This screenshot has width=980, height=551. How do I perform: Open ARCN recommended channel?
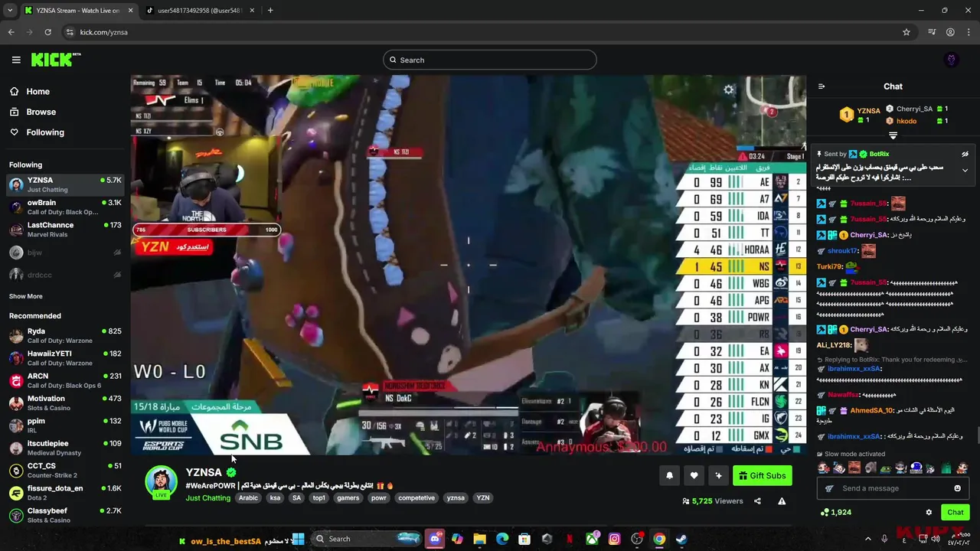pos(65,380)
